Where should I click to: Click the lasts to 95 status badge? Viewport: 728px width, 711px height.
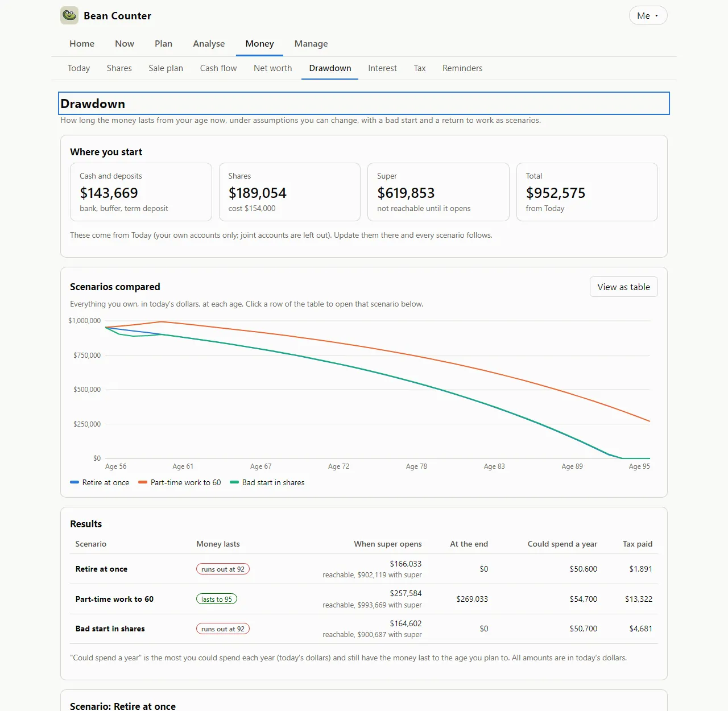click(217, 600)
